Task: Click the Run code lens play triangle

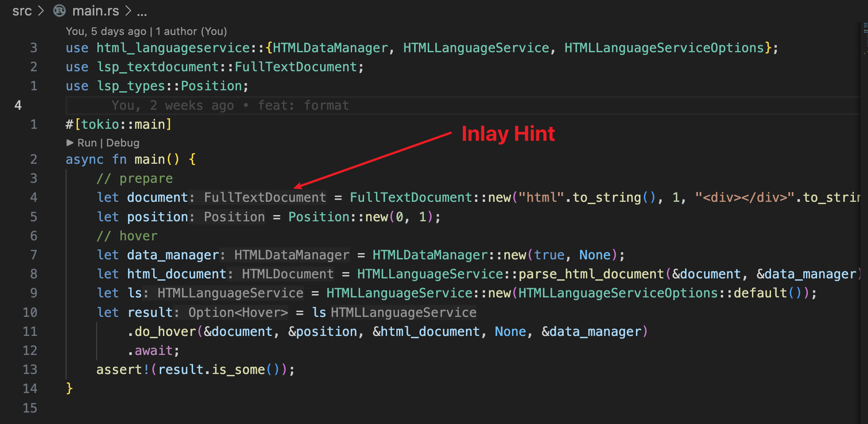Action: (70, 143)
